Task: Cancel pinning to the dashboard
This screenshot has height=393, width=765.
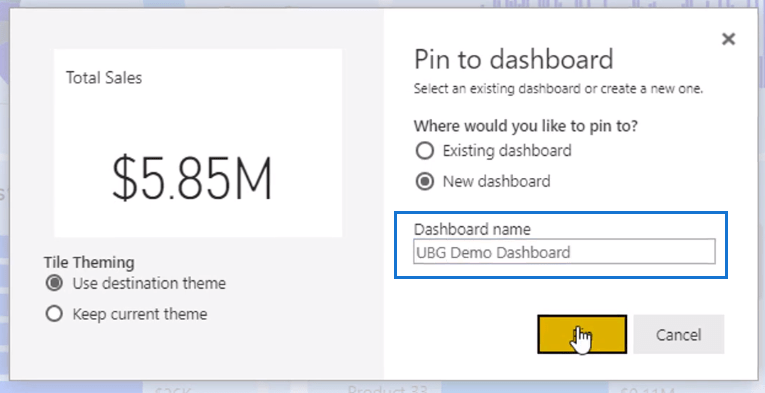Action: tap(679, 334)
